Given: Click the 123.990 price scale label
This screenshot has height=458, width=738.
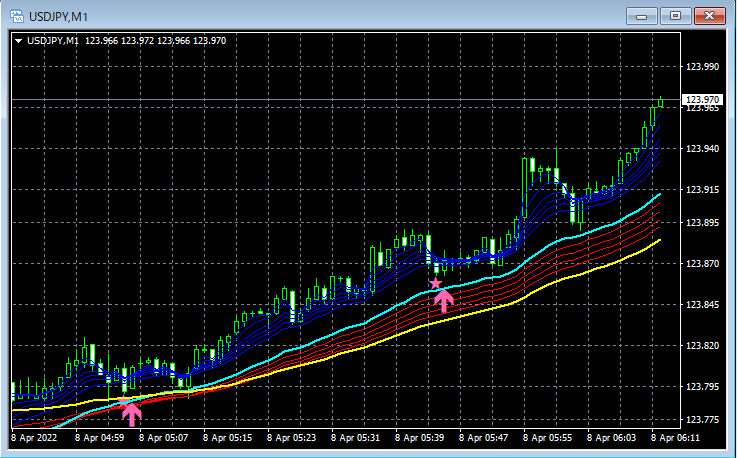Looking at the screenshot, I should pyautogui.click(x=702, y=66).
